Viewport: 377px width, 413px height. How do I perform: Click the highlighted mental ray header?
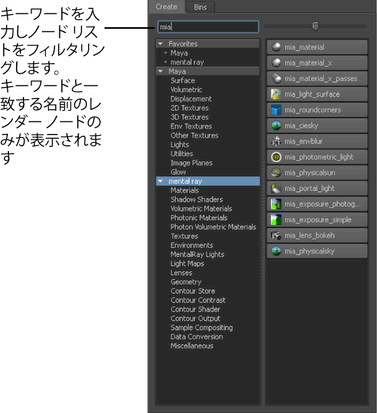208,181
